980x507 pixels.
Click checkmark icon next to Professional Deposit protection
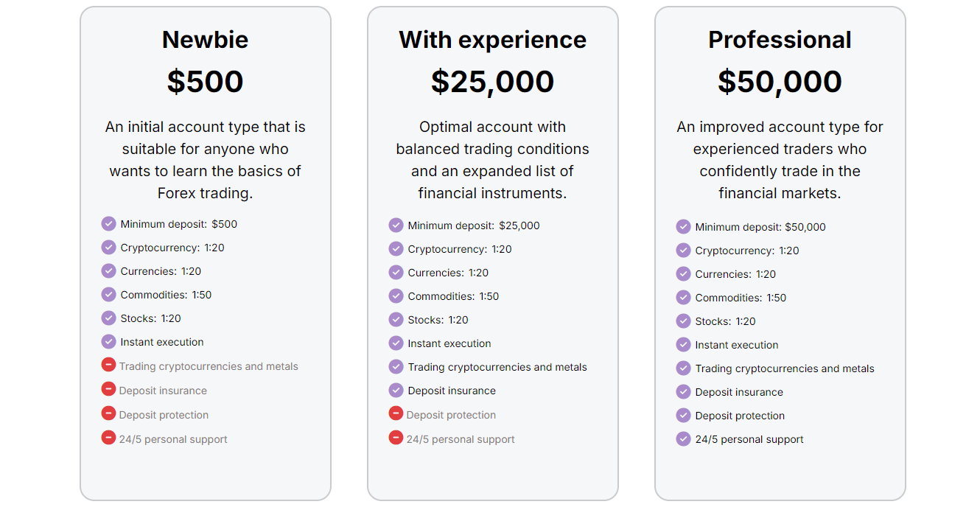click(683, 415)
